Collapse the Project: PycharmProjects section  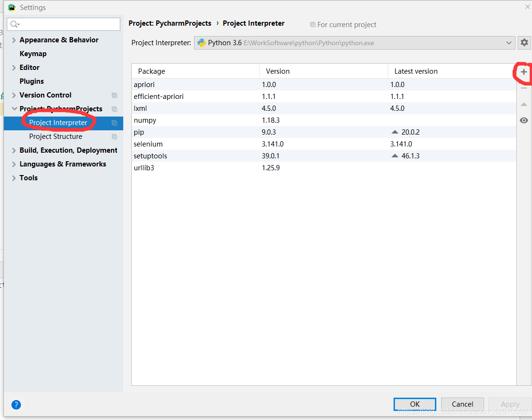(x=14, y=108)
